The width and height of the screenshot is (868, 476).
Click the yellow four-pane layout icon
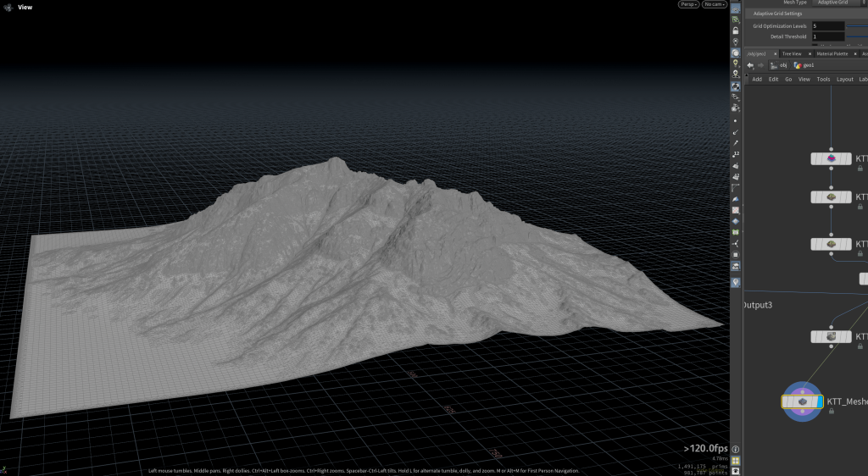click(x=735, y=461)
